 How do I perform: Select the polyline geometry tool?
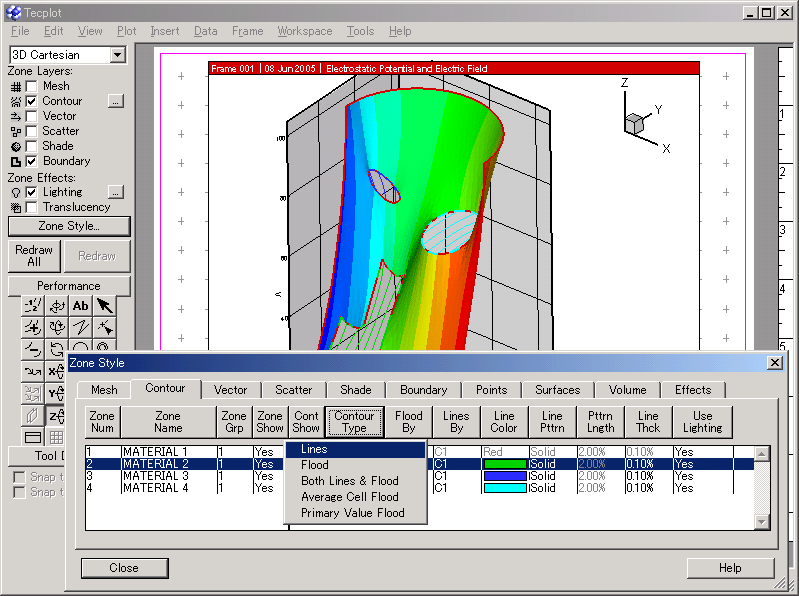point(80,328)
